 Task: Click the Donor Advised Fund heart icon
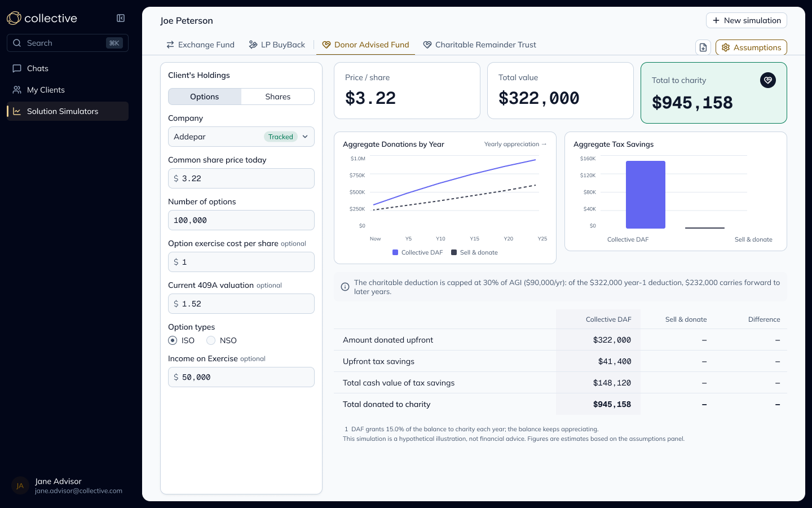click(x=326, y=45)
